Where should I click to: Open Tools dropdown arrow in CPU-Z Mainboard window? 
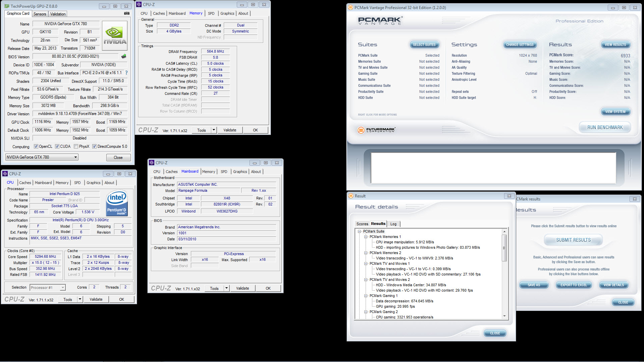(x=226, y=288)
